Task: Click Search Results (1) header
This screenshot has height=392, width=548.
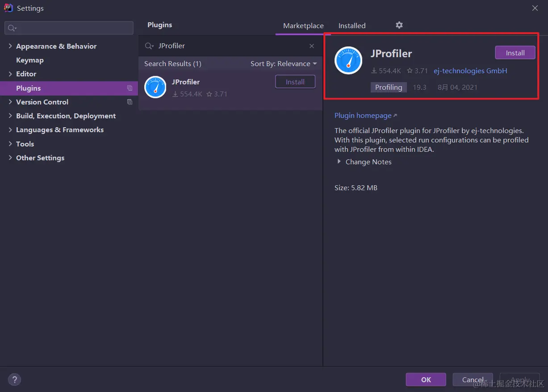Action: tap(173, 63)
